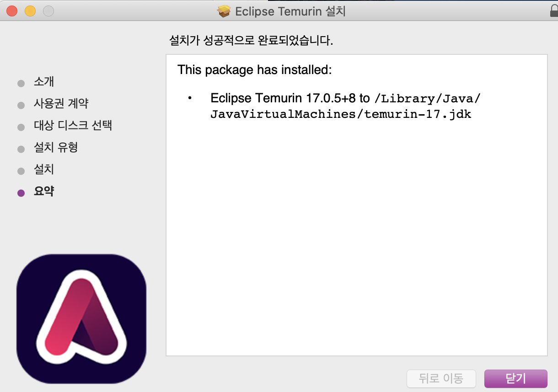Screen dimensions: 558x392
Task: Select the 대상 디스크 선택 step
Action: tap(73, 126)
